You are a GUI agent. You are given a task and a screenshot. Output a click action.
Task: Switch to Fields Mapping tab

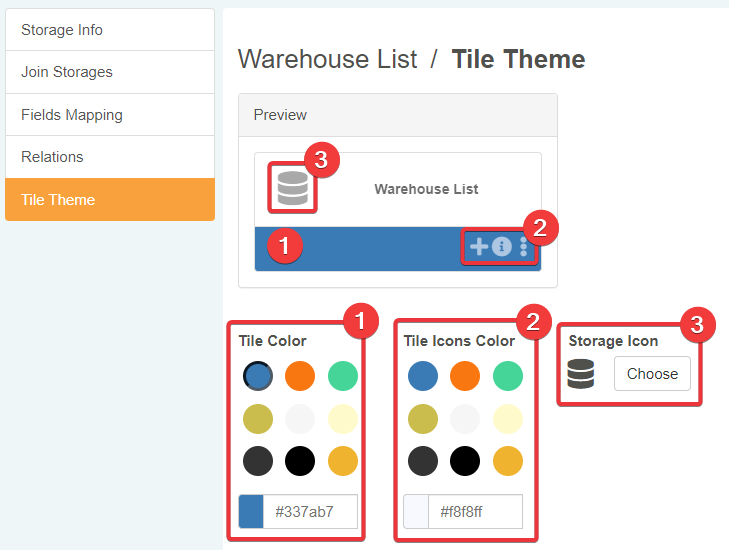coord(110,115)
